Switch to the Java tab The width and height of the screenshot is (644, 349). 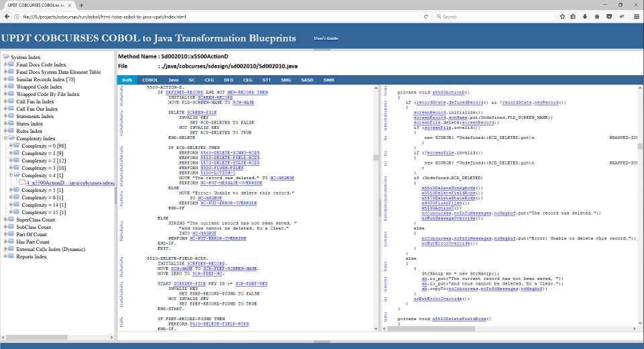(173, 80)
